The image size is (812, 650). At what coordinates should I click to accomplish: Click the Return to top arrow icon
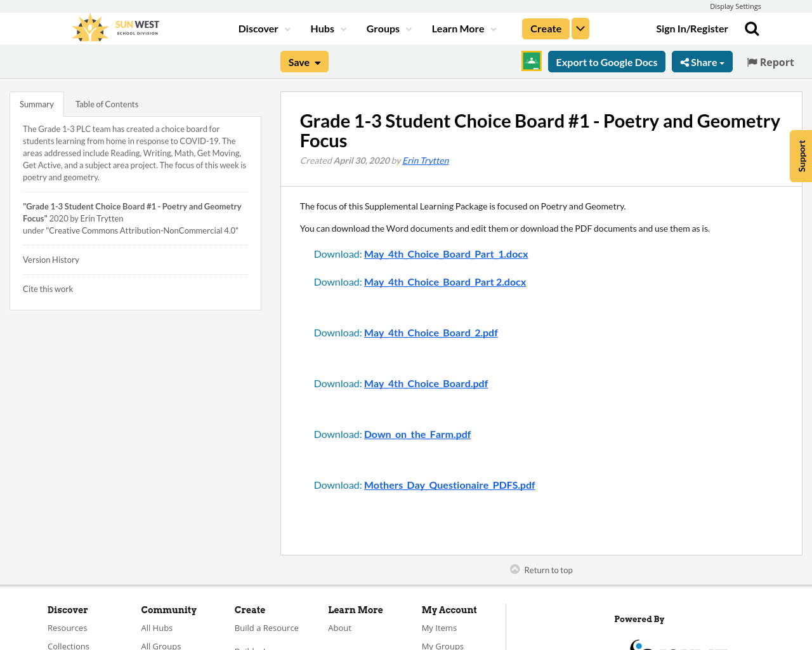click(x=514, y=568)
